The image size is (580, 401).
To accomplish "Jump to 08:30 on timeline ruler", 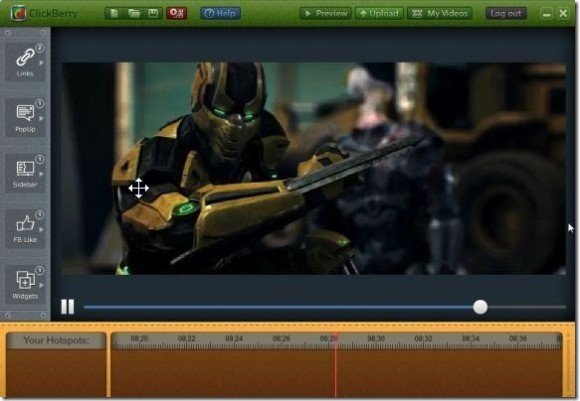I will point(376,338).
